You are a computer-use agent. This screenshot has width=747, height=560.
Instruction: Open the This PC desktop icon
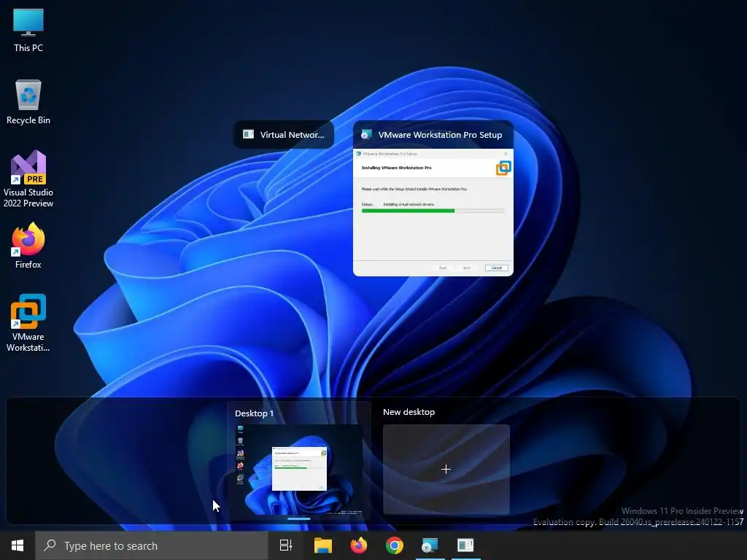coord(28,29)
